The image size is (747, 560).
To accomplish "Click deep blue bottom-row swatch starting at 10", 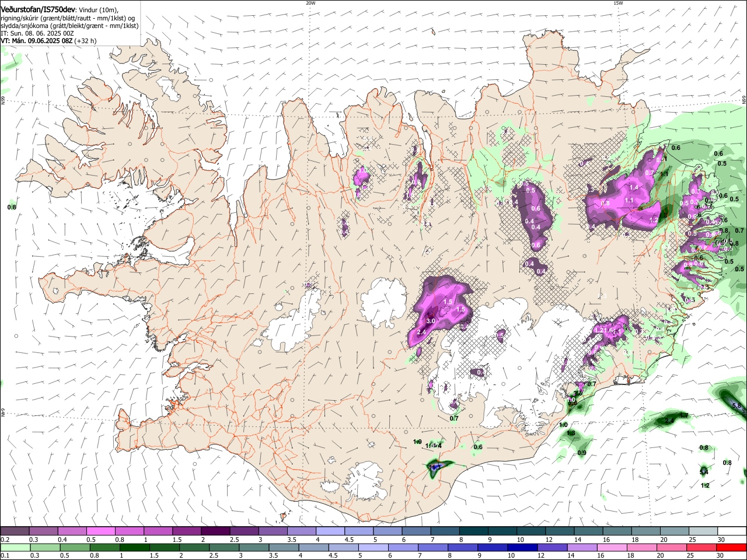I will coord(522,547).
